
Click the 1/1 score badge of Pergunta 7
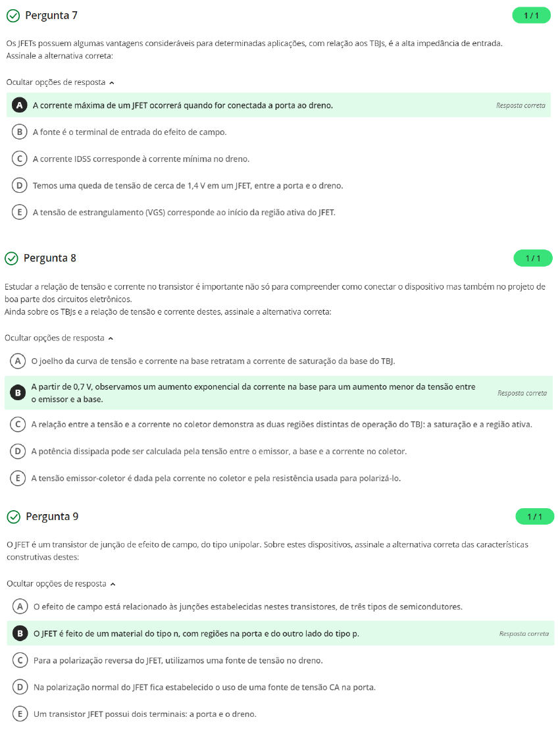[532, 14]
